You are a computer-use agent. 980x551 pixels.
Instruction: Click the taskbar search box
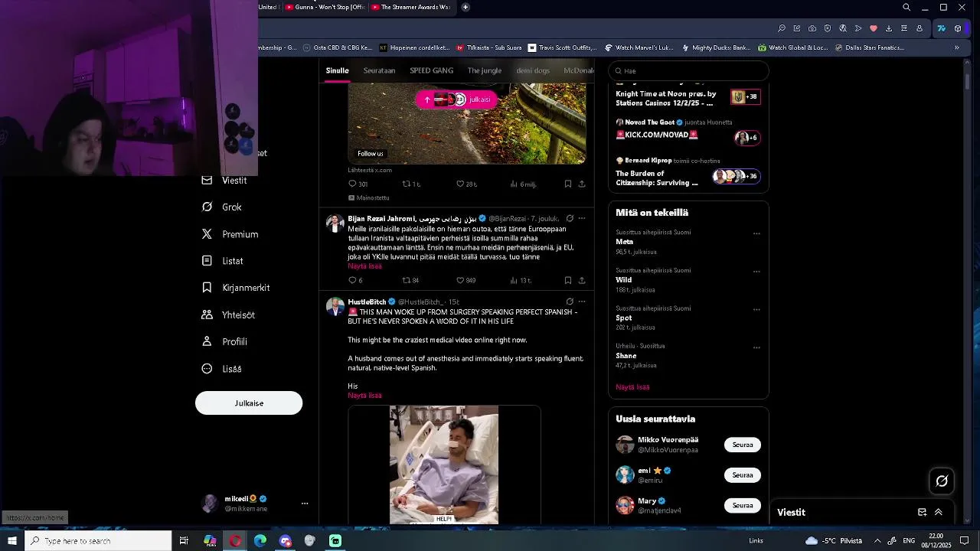tap(98, 541)
